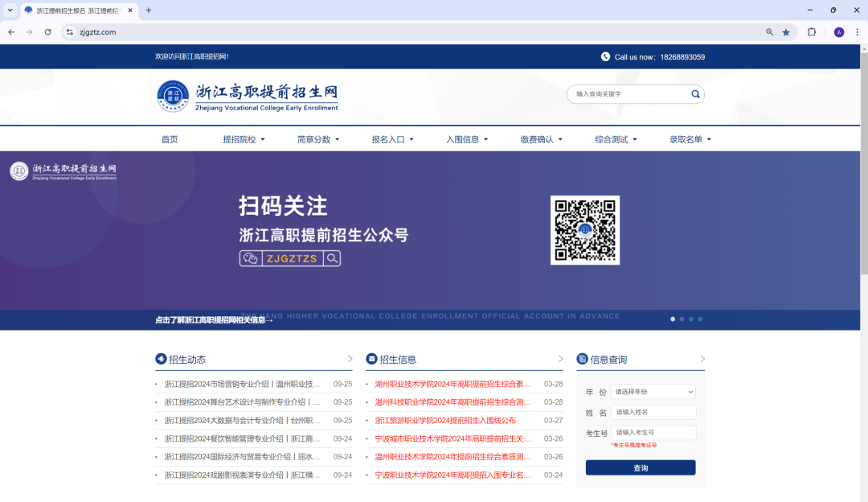
Task: Open a new browser tab
Action: (149, 10)
